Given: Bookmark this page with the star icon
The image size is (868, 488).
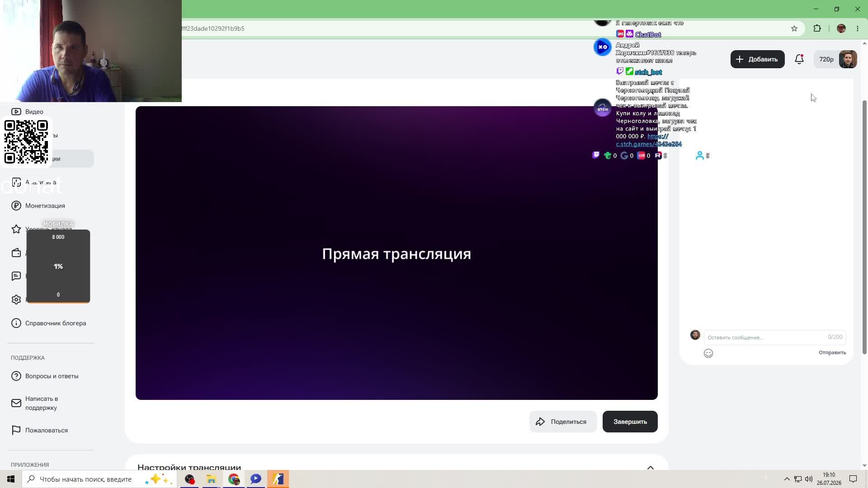Looking at the screenshot, I should (794, 28).
